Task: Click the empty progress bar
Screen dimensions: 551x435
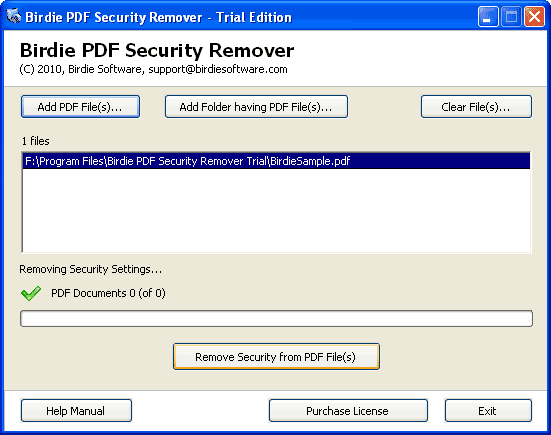Action: [277, 318]
